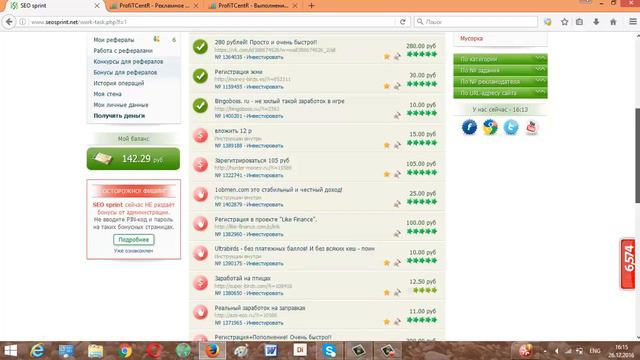The height and width of the screenshot is (360, 640).
Task: Open the Facebook social icon
Action: [x=469, y=127]
